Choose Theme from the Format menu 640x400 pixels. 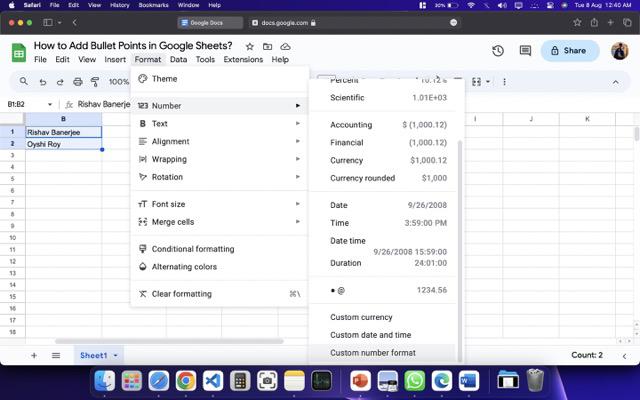(219, 79)
